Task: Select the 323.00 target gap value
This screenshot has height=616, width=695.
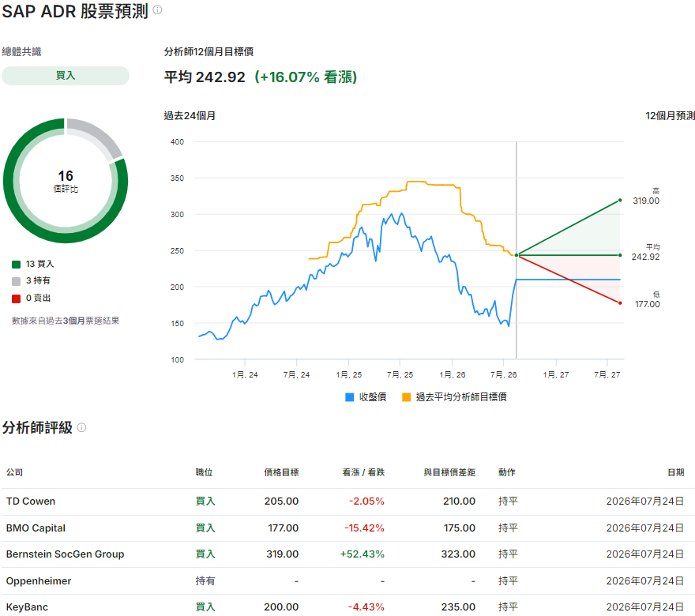Action: [458, 554]
